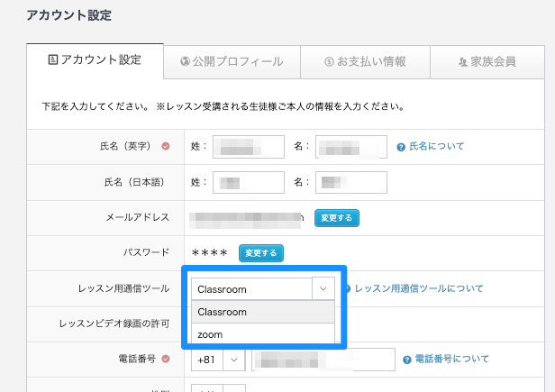Open the 電話番号について help link

(x=451, y=360)
